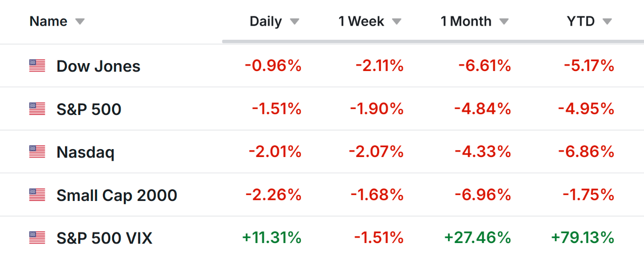This screenshot has height=258, width=644.
Task: Open the S&P 500 VIX link
Action: (104, 238)
